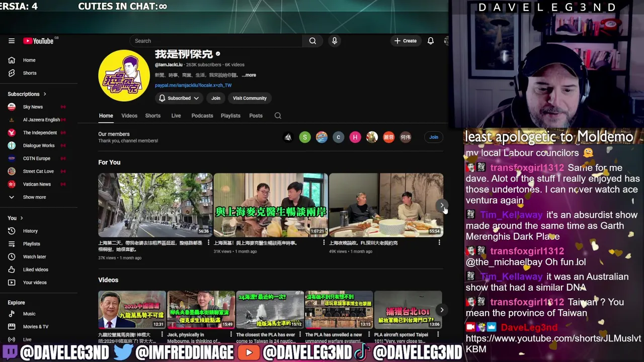Click the green S member avatar

pos(305,137)
